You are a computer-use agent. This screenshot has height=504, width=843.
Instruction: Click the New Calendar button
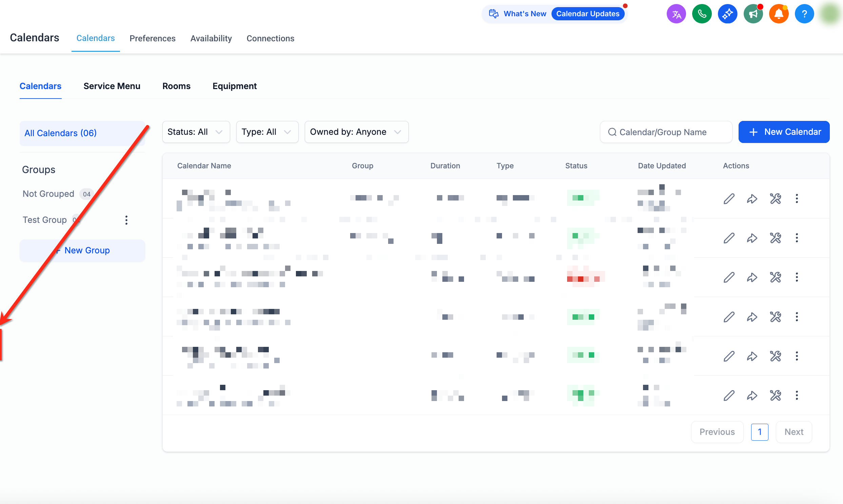784,132
